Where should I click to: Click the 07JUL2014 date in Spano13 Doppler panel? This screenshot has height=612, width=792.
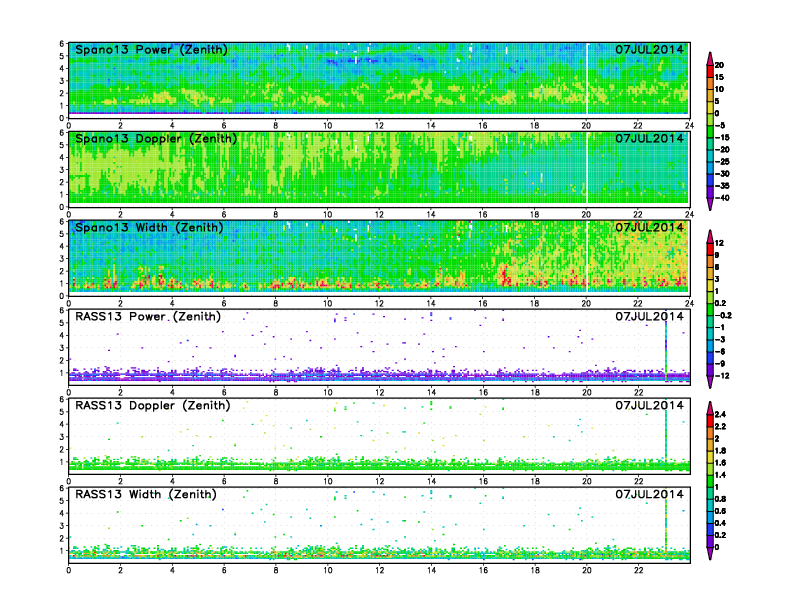649,138
